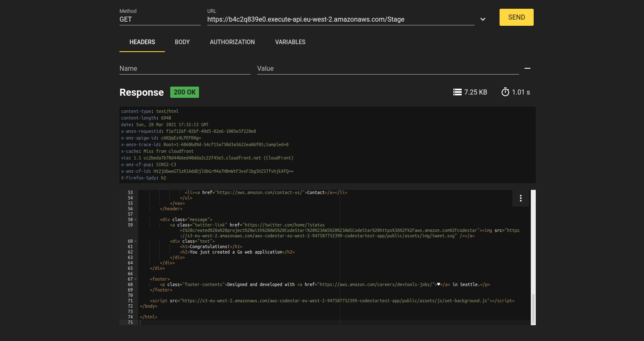Click the x-amzn-trace-id header line
The width and height of the screenshot is (644, 341).
tap(205, 144)
